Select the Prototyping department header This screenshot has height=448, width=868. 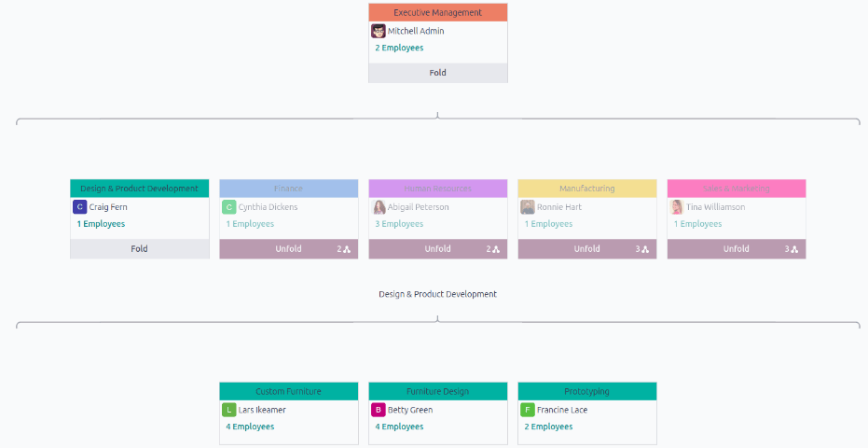586,391
